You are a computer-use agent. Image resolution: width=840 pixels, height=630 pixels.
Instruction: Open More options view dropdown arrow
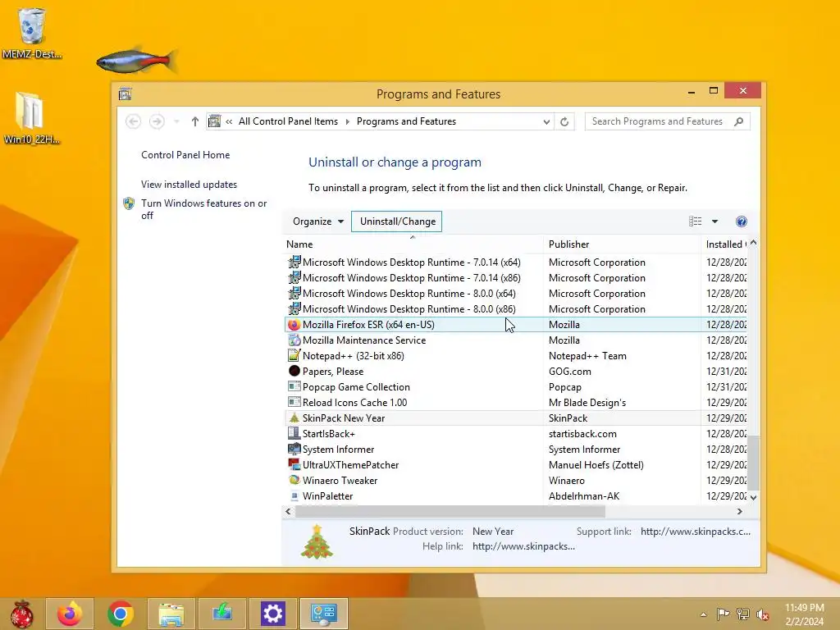click(x=714, y=221)
